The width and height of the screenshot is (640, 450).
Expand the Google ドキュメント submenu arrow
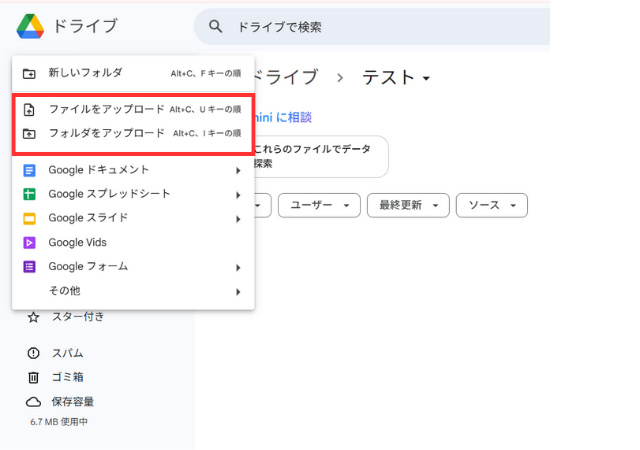tap(238, 170)
